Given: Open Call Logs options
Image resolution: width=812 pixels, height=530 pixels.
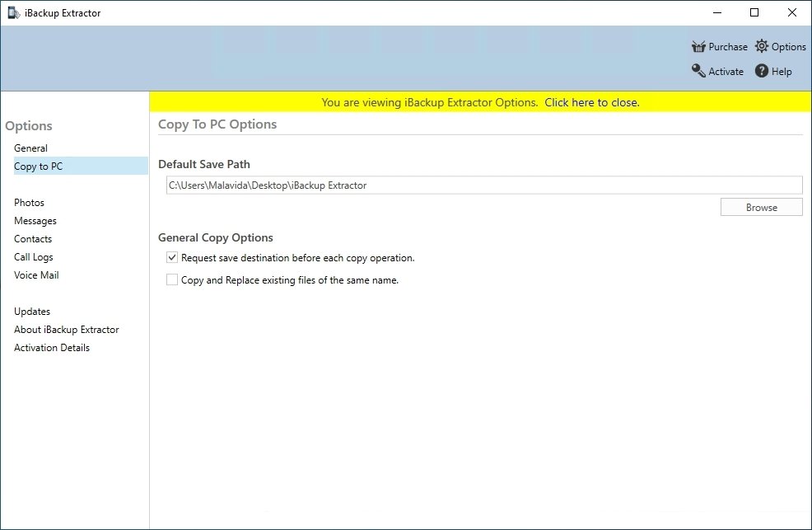Looking at the screenshot, I should pos(33,257).
